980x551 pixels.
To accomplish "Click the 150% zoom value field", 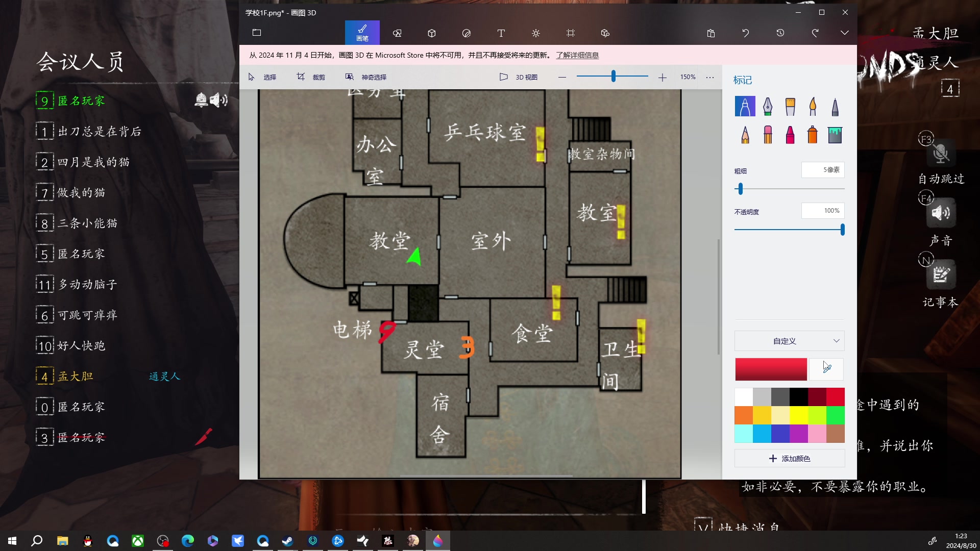I will [688, 77].
